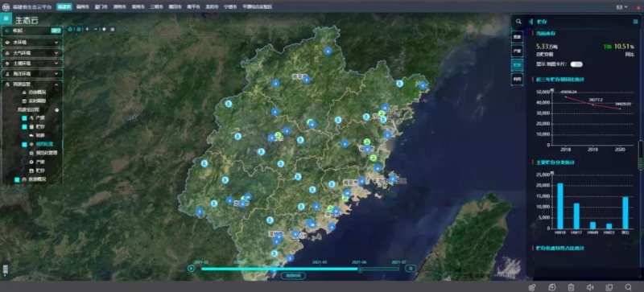
Task: Click the 2019 point on the line chart
Action: [x=592, y=105]
